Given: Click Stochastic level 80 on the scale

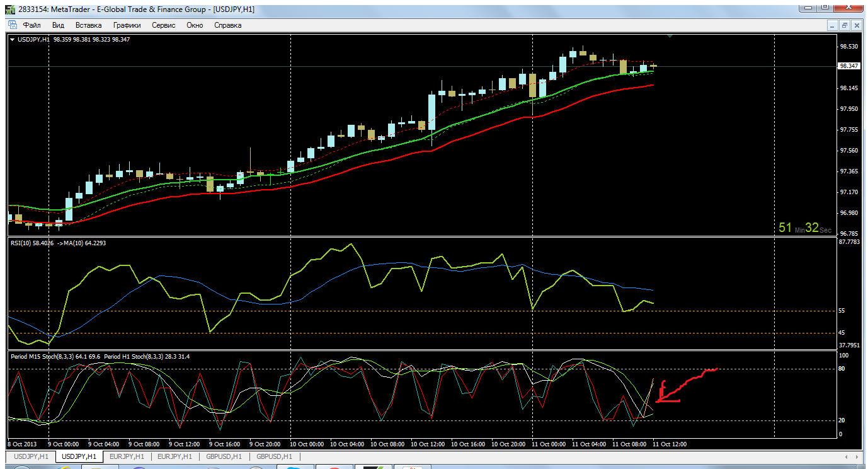Looking at the screenshot, I should pyautogui.click(x=842, y=369).
